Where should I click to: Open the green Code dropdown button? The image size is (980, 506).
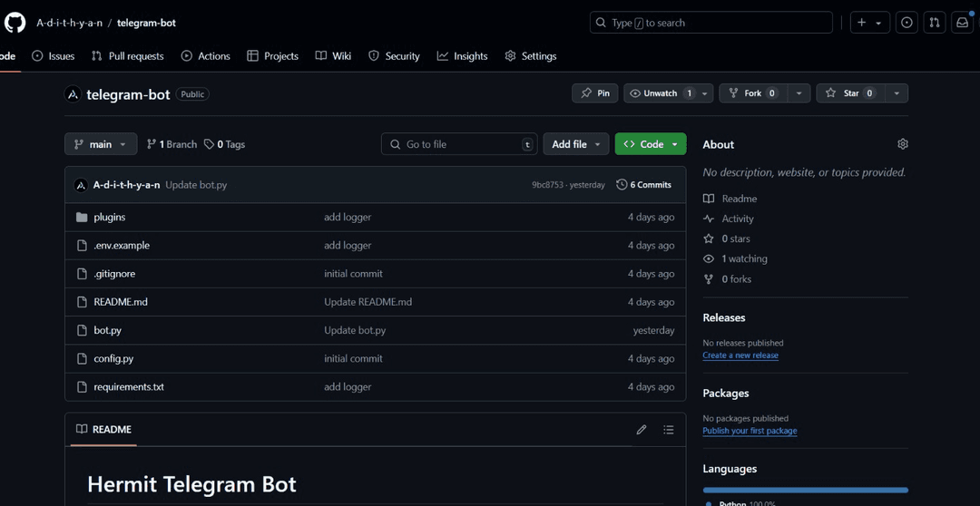(651, 144)
